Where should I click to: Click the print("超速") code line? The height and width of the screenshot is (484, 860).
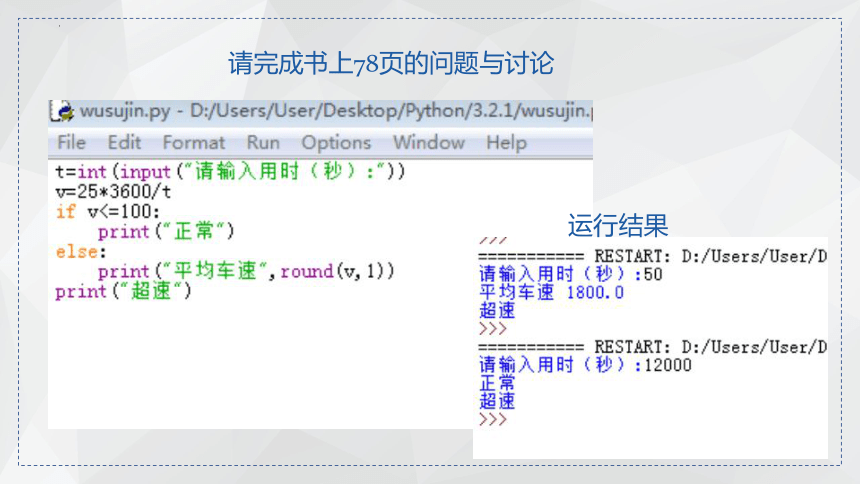click(x=123, y=291)
